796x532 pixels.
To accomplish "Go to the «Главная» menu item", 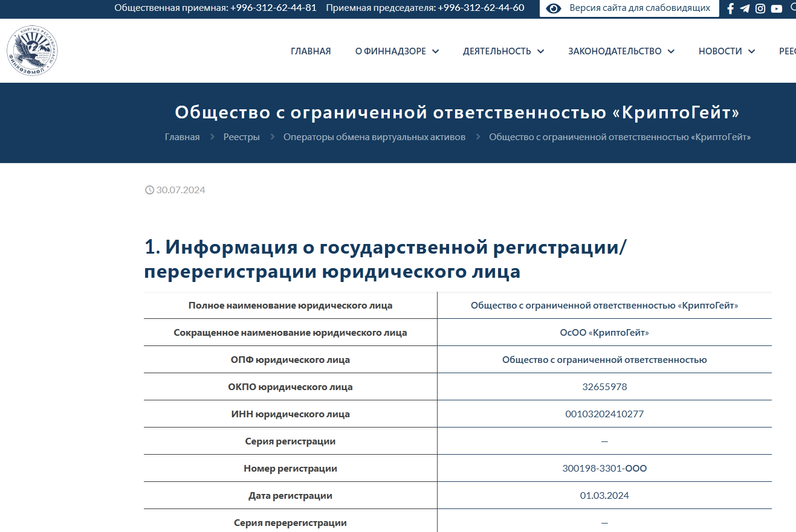I will coord(311,51).
